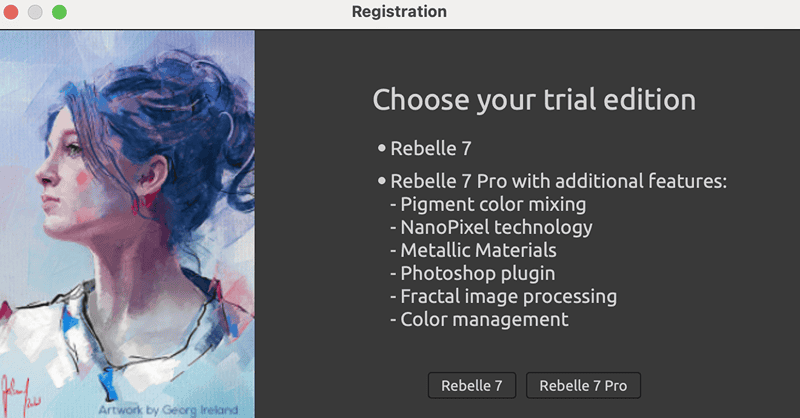Click the portrait artwork of the woman
This screenshot has width=800, height=418.
pyautogui.click(x=127, y=224)
